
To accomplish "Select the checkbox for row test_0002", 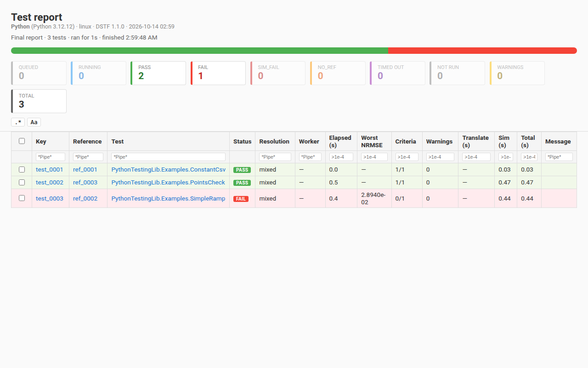I will click(x=22, y=183).
